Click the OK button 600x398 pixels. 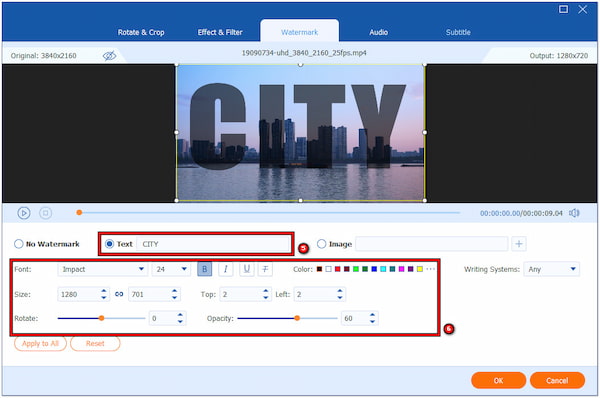(x=499, y=380)
